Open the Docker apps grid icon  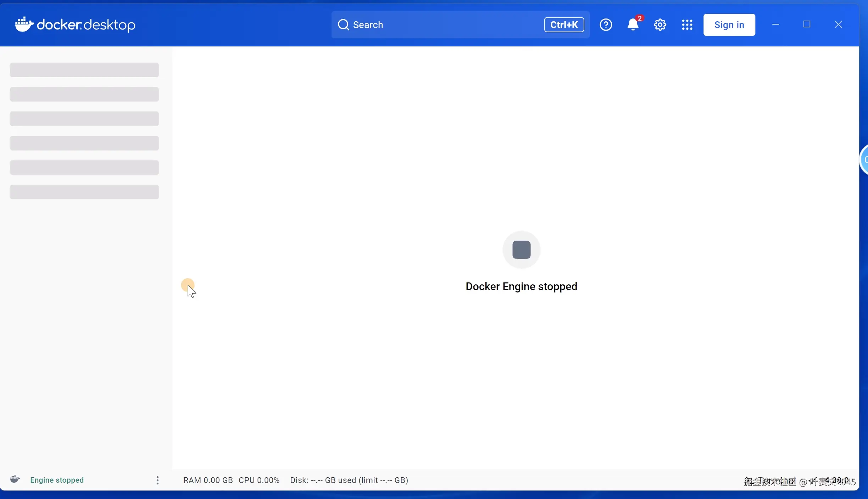pos(687,25)
